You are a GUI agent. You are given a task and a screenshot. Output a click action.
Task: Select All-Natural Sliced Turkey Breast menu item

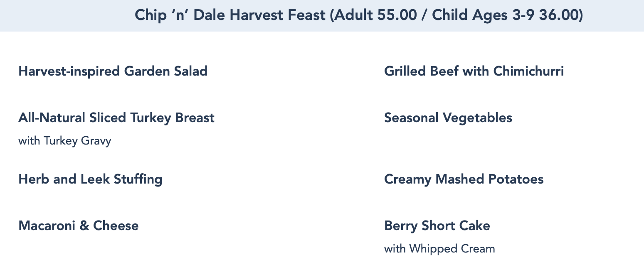click(116, 118)
